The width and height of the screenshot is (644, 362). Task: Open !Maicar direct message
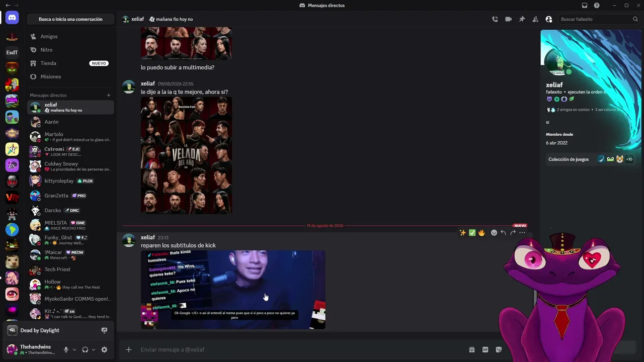[x=70, y=254]
